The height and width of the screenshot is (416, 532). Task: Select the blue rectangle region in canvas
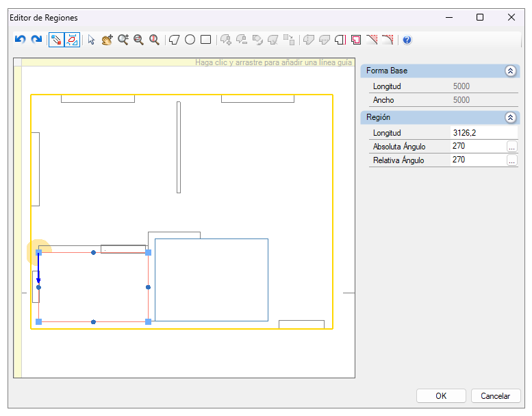212,280
